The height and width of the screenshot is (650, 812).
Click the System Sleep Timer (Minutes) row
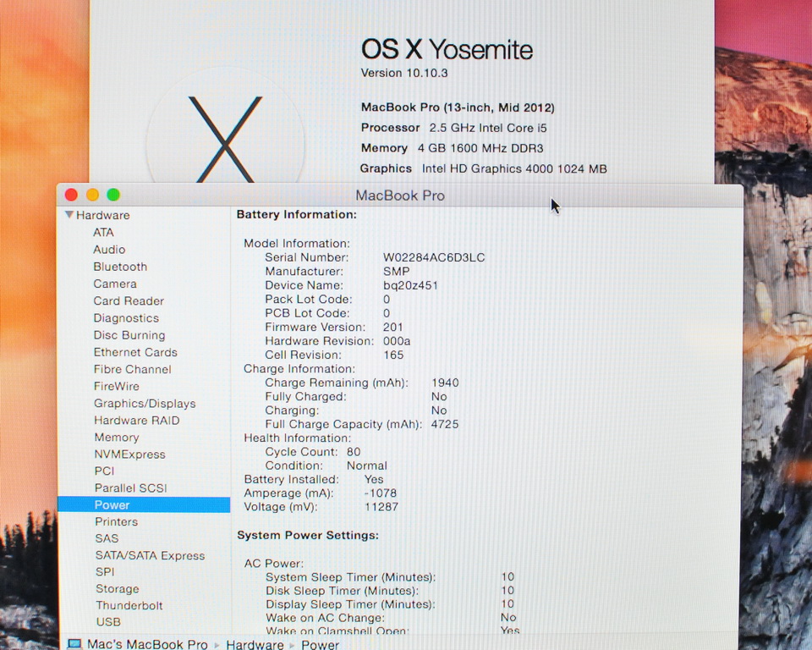click(x=390, y=577)
